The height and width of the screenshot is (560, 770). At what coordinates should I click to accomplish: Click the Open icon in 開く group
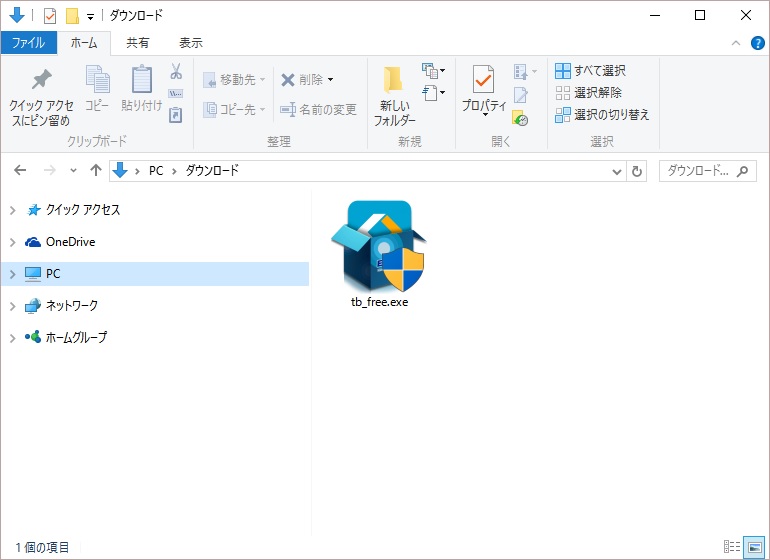click(521, 72)
